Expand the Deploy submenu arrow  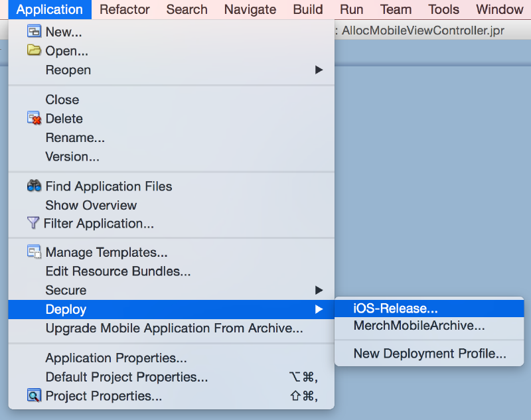point(319,309)
